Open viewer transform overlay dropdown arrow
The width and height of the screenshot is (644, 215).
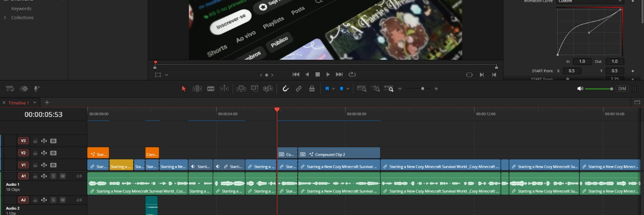pyautogui.click(x=167, y=75)
